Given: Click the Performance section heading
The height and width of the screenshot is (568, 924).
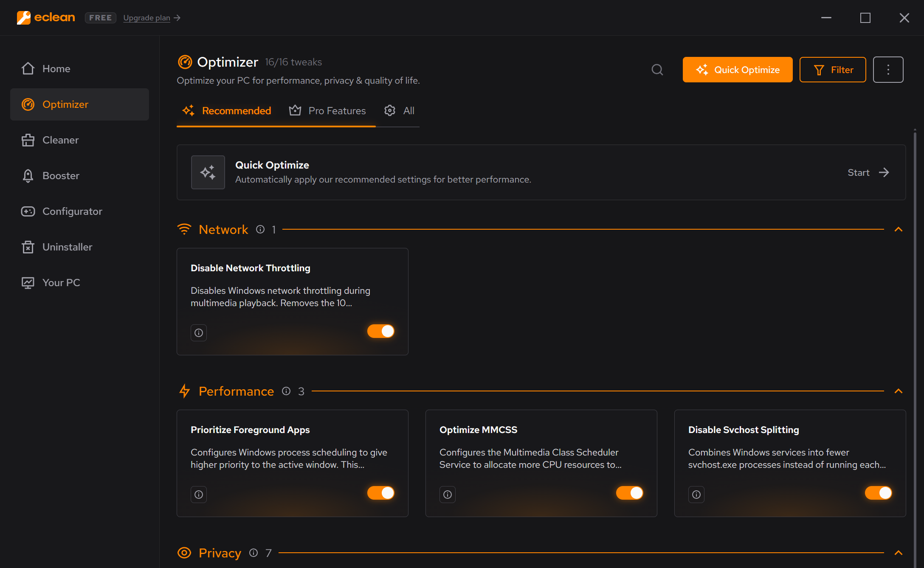Looking at the screenshot, I should [x=236, y=391].
